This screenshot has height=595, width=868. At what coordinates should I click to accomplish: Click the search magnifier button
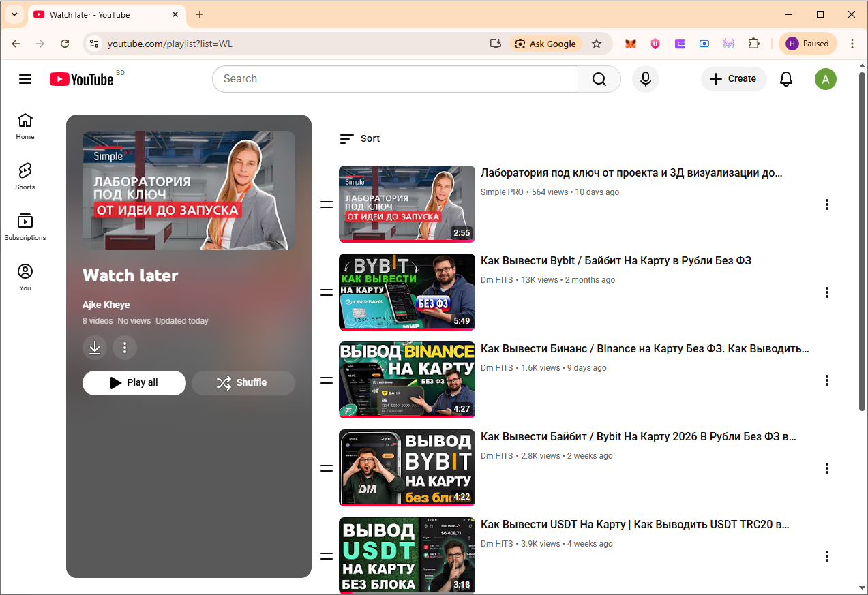coord(599,79)
